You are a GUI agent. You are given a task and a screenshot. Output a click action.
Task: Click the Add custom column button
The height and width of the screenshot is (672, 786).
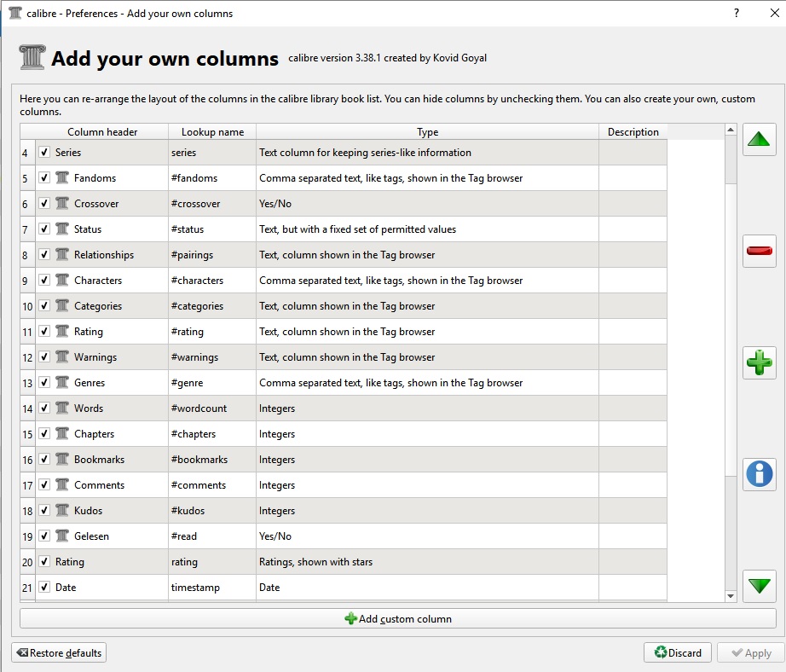click(397, 619)
